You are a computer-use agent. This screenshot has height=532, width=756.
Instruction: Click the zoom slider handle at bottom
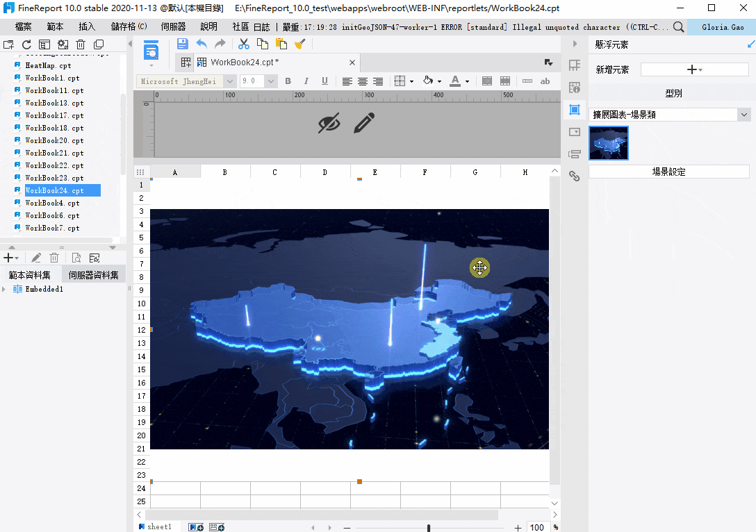point(429,528)
